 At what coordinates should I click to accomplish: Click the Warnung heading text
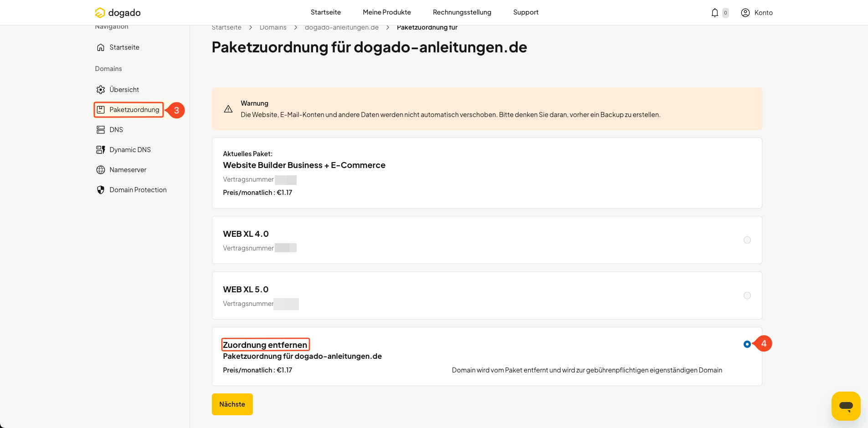pos(255,103)
